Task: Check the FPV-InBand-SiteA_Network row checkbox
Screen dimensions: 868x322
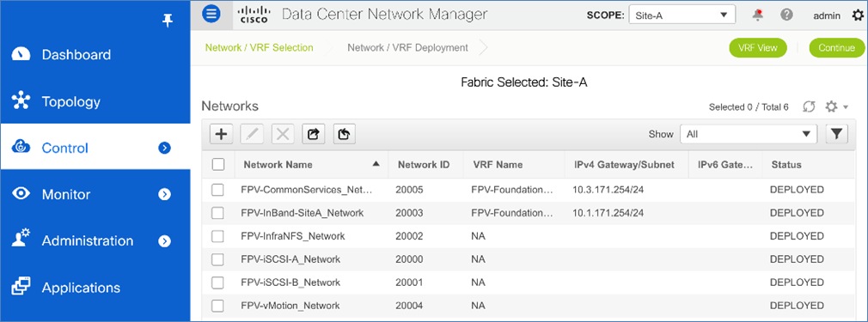Action: [x=217, y=213]
